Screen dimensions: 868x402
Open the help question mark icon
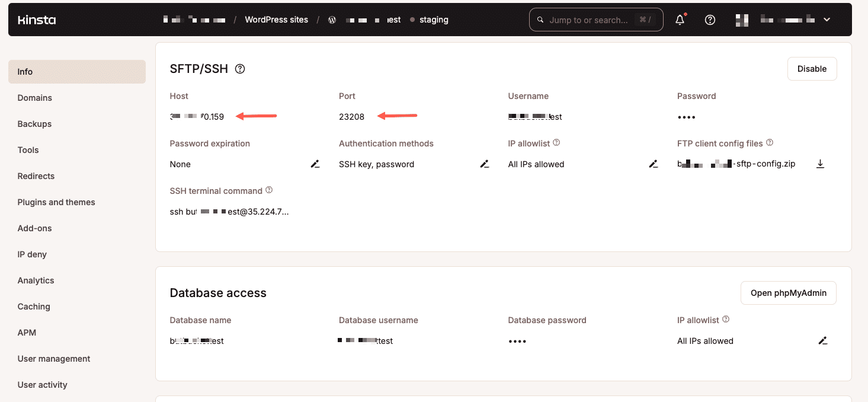click(710, 20)
